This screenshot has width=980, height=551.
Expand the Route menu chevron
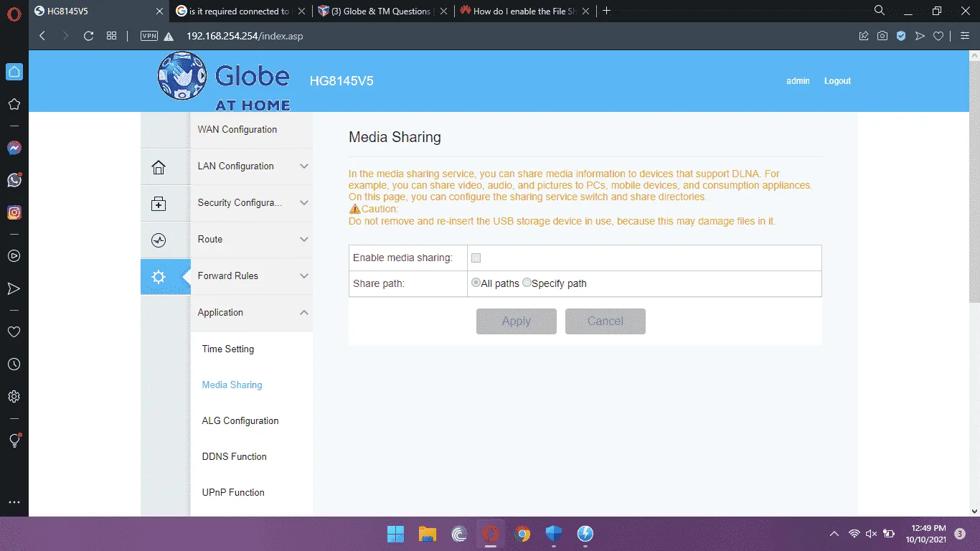click(304, 240)
